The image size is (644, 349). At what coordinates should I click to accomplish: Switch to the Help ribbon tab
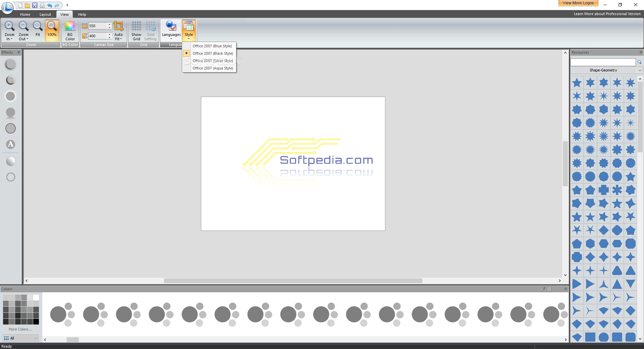coord(82,14)
